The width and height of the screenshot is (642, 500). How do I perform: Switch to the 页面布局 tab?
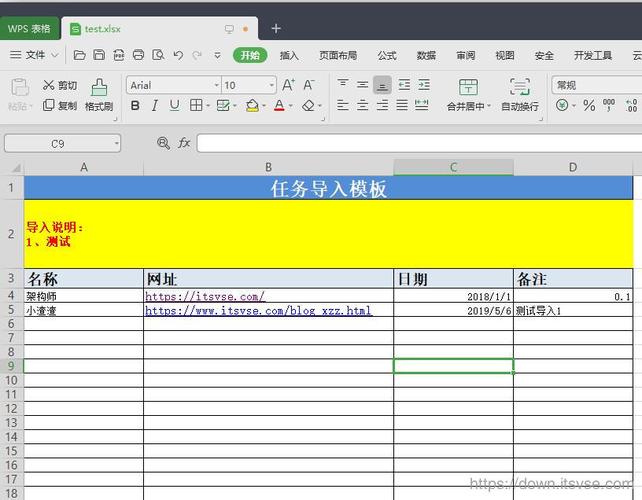coord(338,55)
